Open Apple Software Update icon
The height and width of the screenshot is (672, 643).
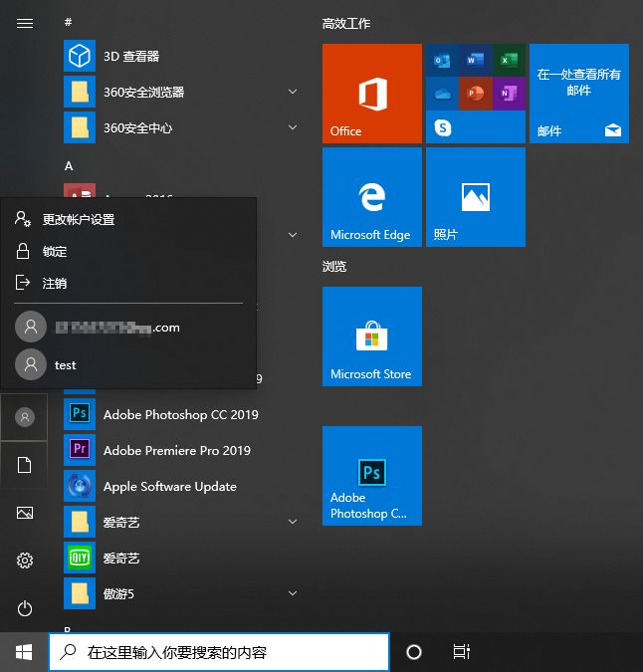click(80, 486)
